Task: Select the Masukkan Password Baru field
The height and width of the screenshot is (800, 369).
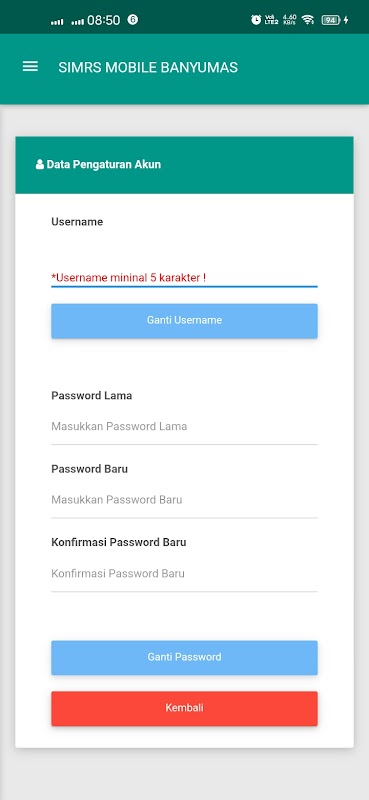Action: point(184,500)
